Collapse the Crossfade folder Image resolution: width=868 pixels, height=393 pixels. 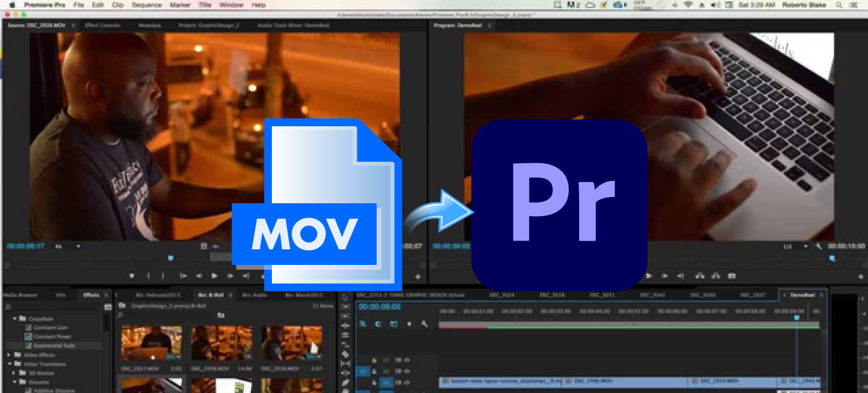tap(14, 318)
